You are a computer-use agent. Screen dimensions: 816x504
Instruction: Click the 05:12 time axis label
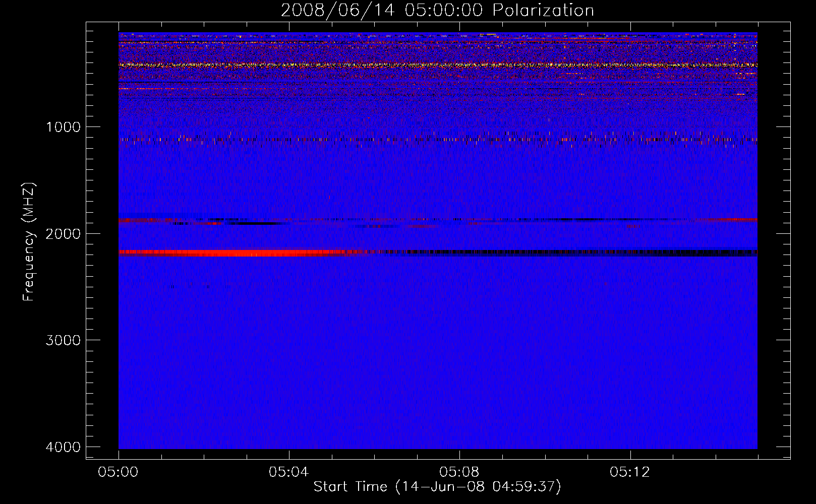pyautogui.click(x=630, y=472)
